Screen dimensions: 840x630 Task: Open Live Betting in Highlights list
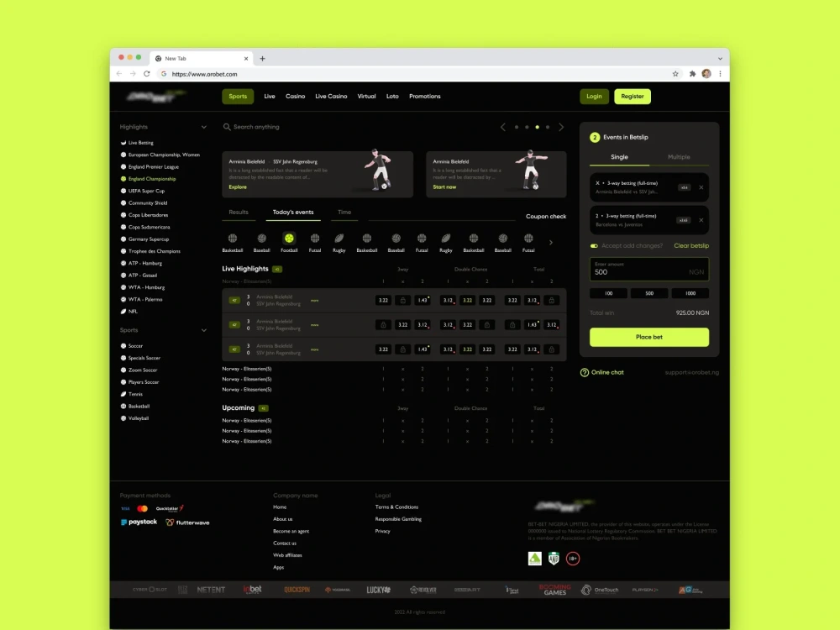141,143
